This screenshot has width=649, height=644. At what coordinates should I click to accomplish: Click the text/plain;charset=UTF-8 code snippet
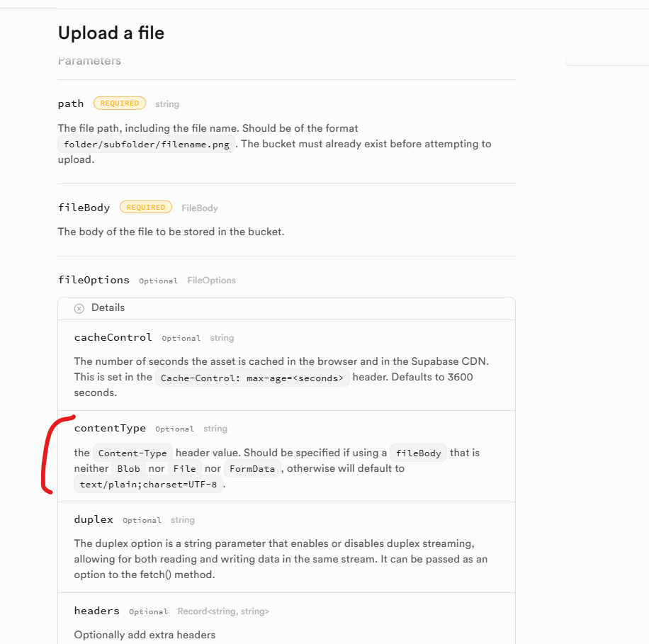(148, 485)
